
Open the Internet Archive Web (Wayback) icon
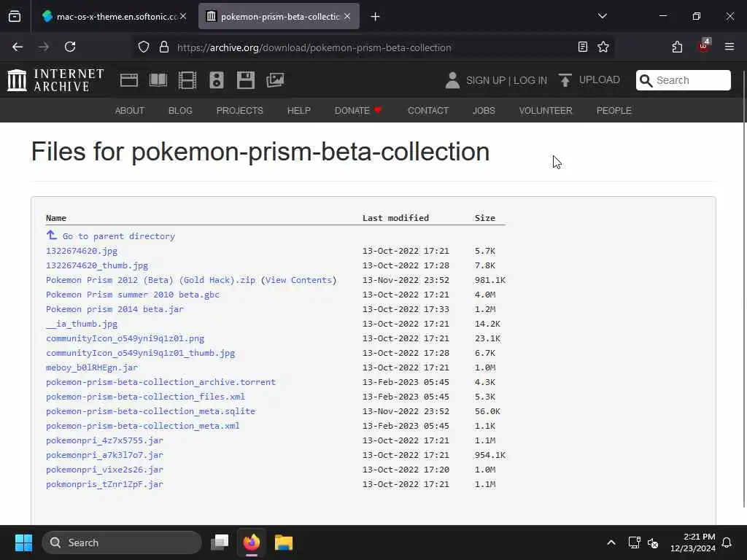pyautogui.click(x=129, y=80)
